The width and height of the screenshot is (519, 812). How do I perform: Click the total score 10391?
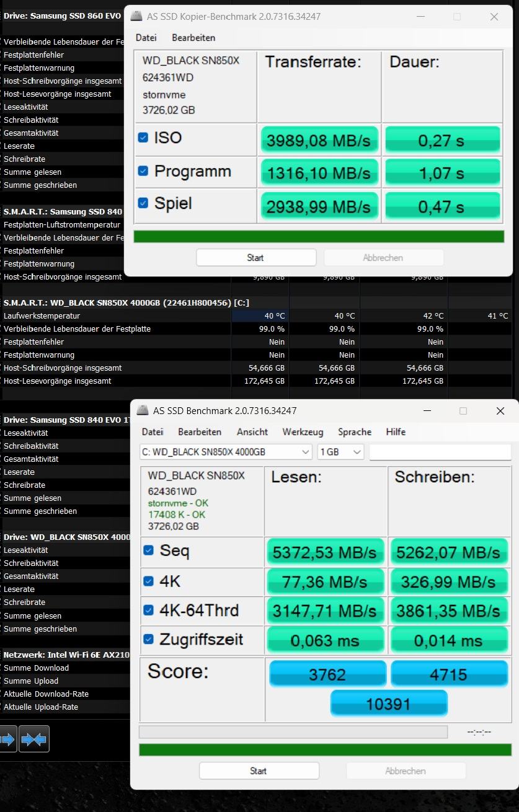(389, 704)
